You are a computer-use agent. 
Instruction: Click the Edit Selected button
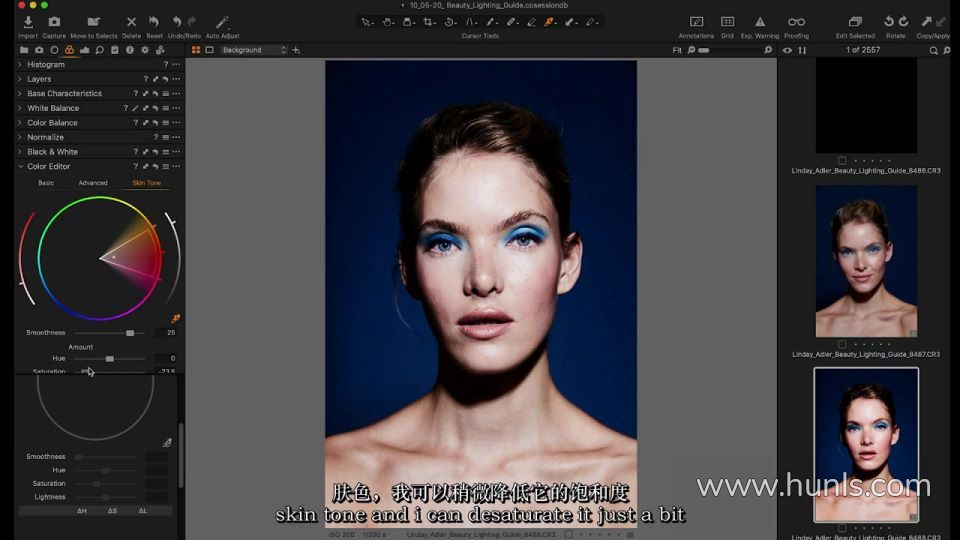855,27
